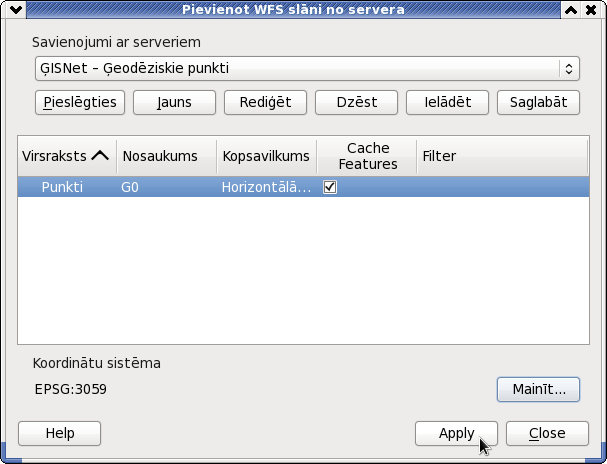Click the Kopsavilkums column header
Image resolution: width=607 pixels, height=464 pixels.
click(266, 156)
